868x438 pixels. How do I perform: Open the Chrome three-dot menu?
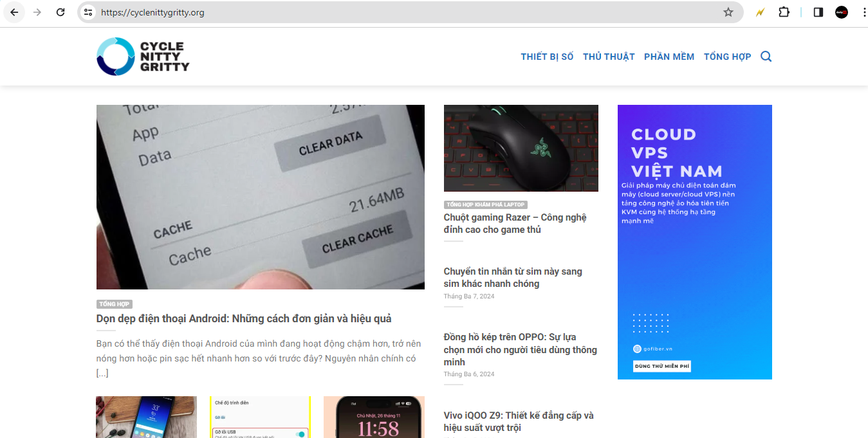863,12
